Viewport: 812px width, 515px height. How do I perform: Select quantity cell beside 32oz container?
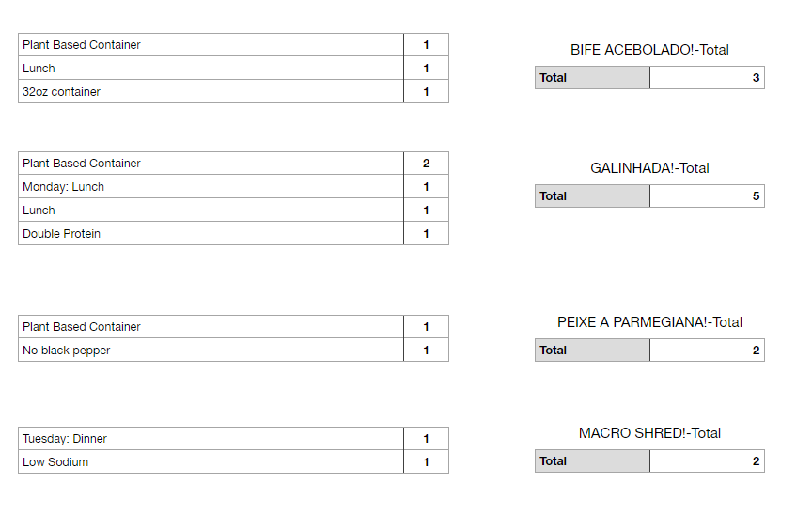(426, 92)
